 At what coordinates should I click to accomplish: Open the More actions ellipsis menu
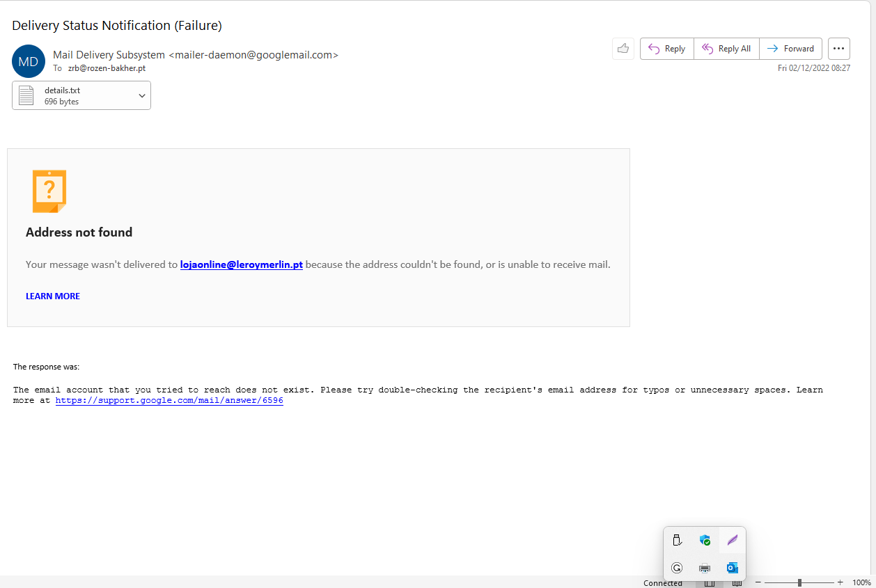point(838,48)
